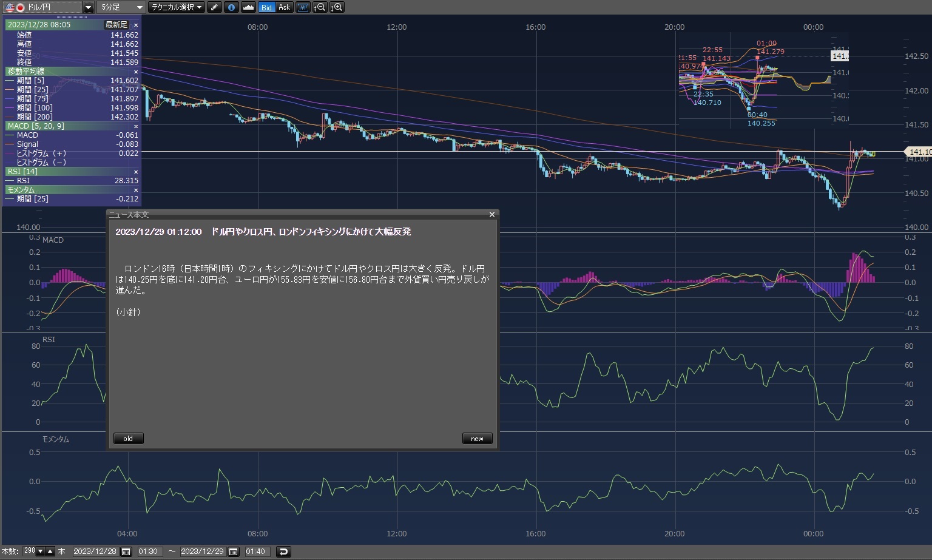Screen dimensions: 932x560
Task: Switch price display to Bid
Action: tap(266, 7)
